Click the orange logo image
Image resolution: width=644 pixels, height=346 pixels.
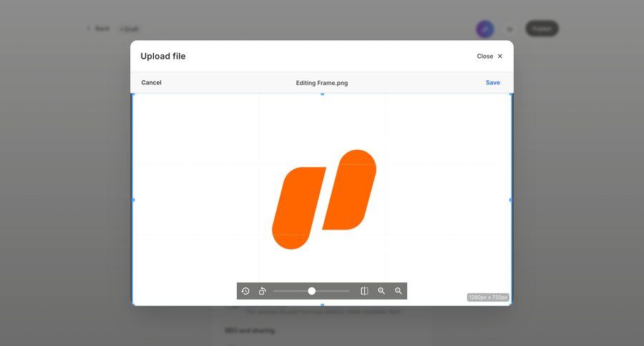[x=324, y=199]
